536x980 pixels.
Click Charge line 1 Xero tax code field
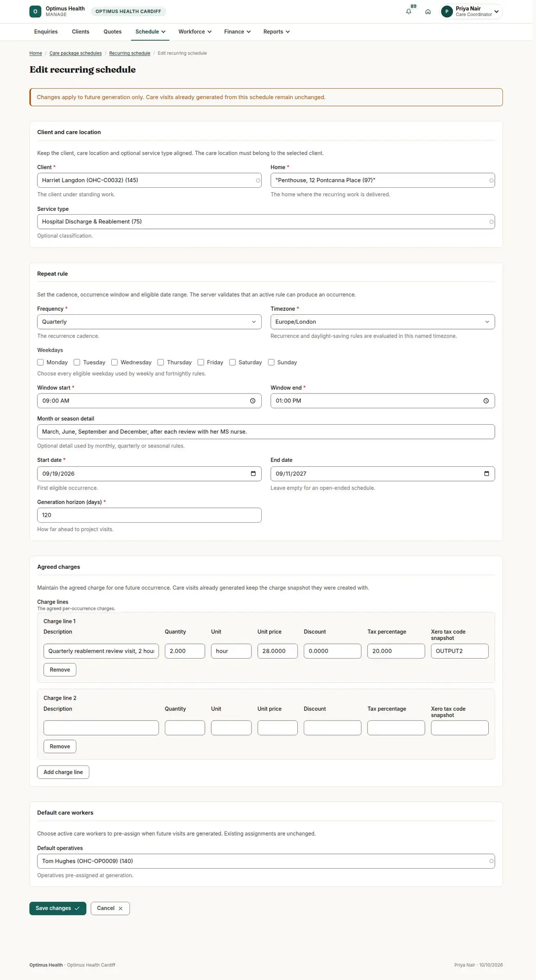[x=460, y=651]
